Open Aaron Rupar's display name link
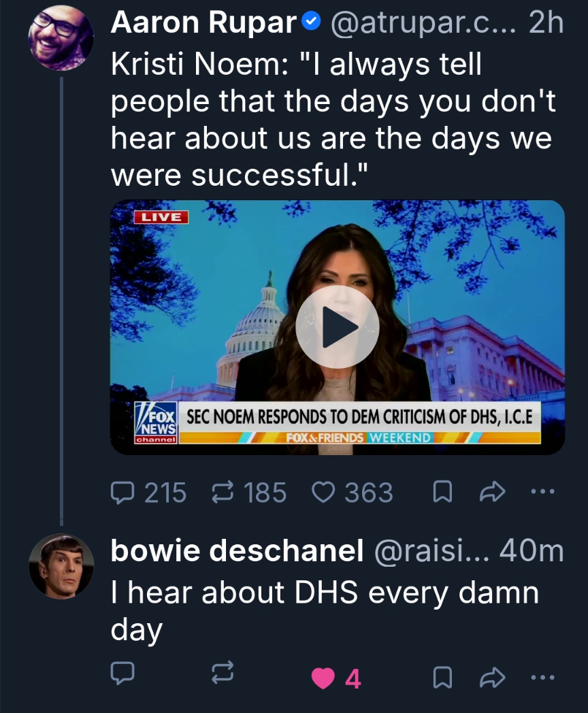This screenshot has width=588, height=713. 204,24
